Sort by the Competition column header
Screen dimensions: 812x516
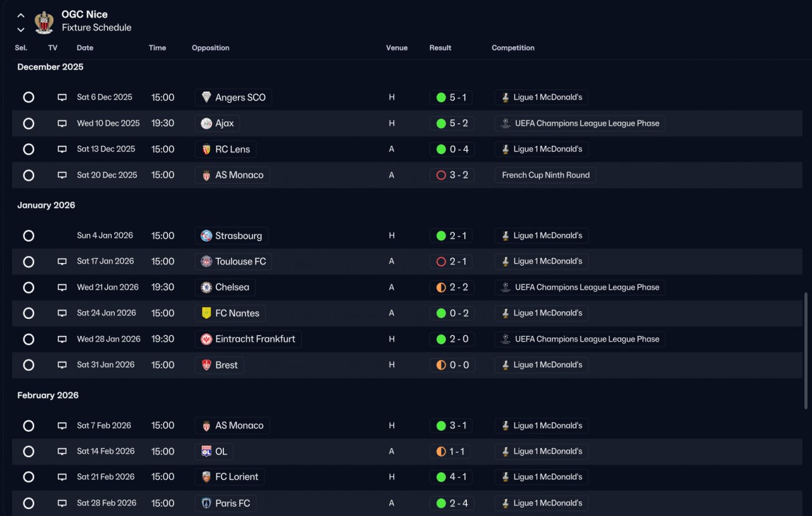(513, 48)
